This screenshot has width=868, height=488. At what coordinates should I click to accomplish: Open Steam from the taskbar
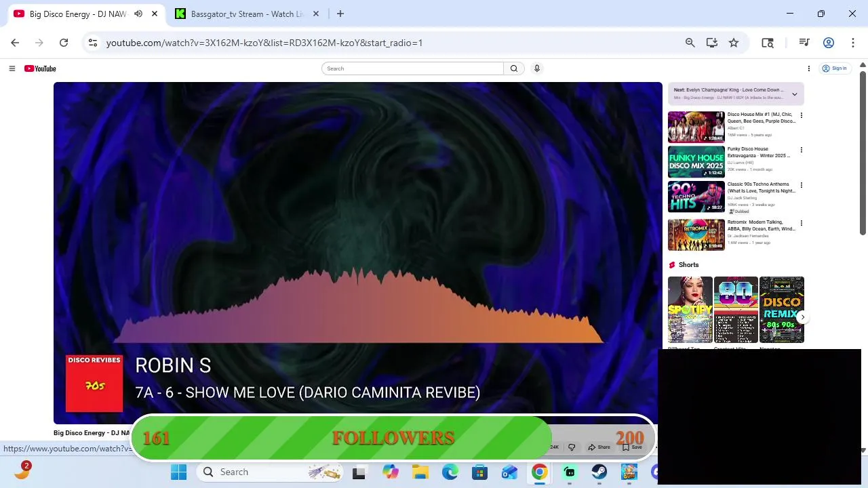coord(599,472)
